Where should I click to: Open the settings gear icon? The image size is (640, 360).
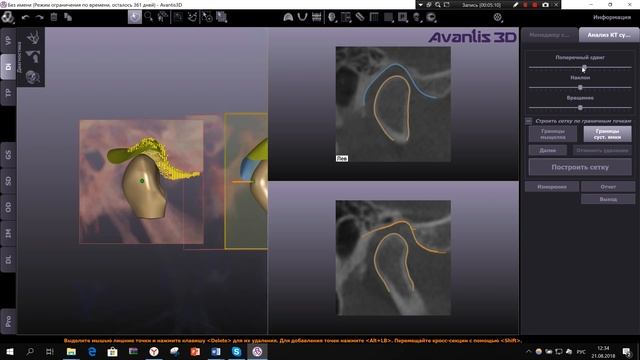point(498,17)
